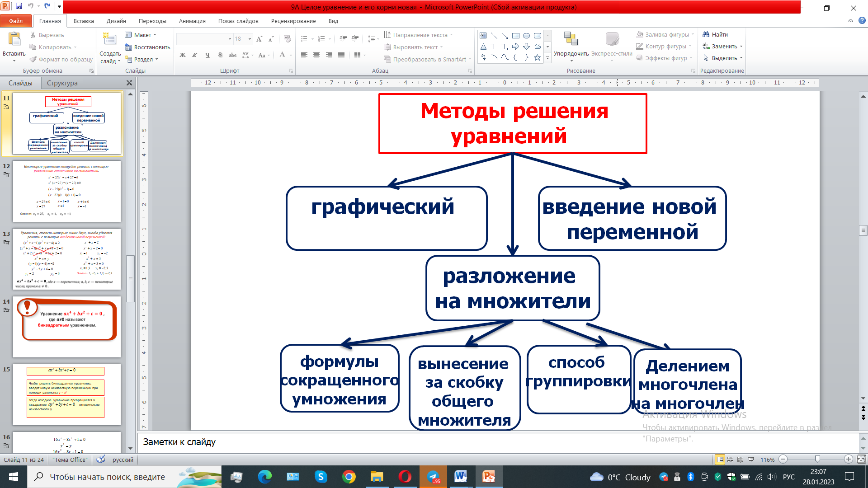
Task: Expand the Раздел section dropdown
Action: click(142, 59)
